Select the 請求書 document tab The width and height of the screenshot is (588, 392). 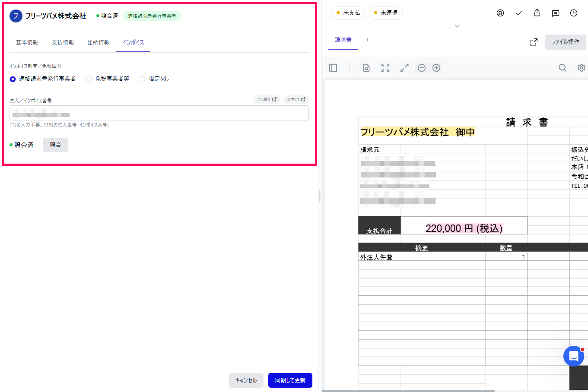(343, 40)
